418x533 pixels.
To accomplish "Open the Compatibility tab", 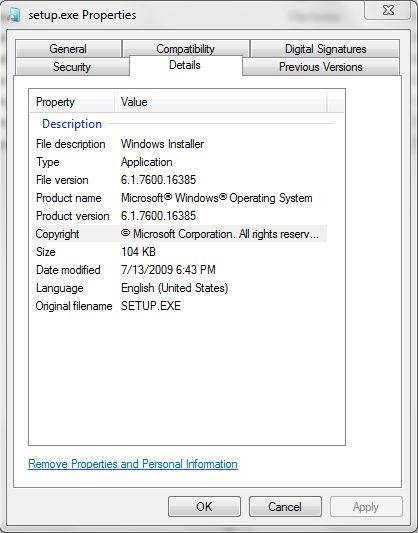I will pyautogui.click(x=186, y=49).
